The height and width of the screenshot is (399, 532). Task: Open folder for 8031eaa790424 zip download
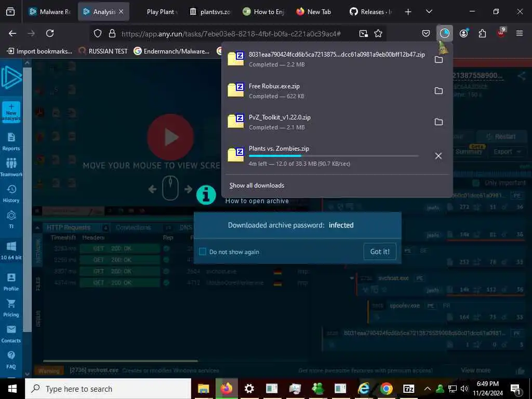tap(438, 60)
